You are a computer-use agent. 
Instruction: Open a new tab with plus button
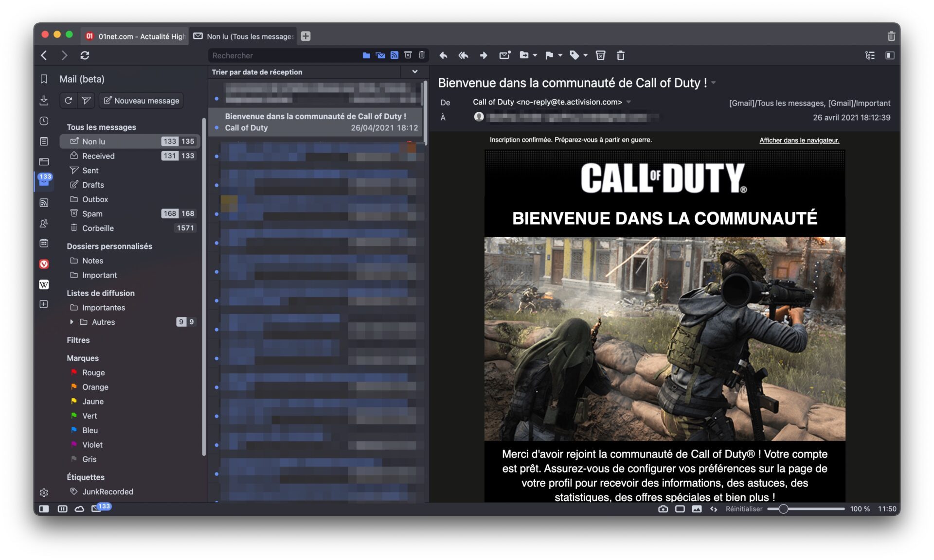pyautogui.click(x=305, y=36)
